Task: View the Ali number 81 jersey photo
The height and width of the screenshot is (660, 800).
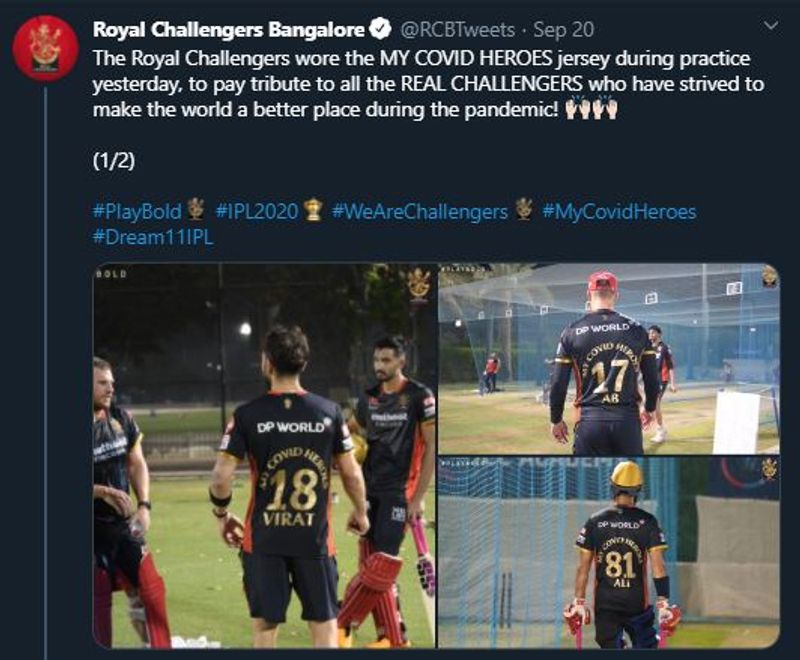Action: [609, 552]
